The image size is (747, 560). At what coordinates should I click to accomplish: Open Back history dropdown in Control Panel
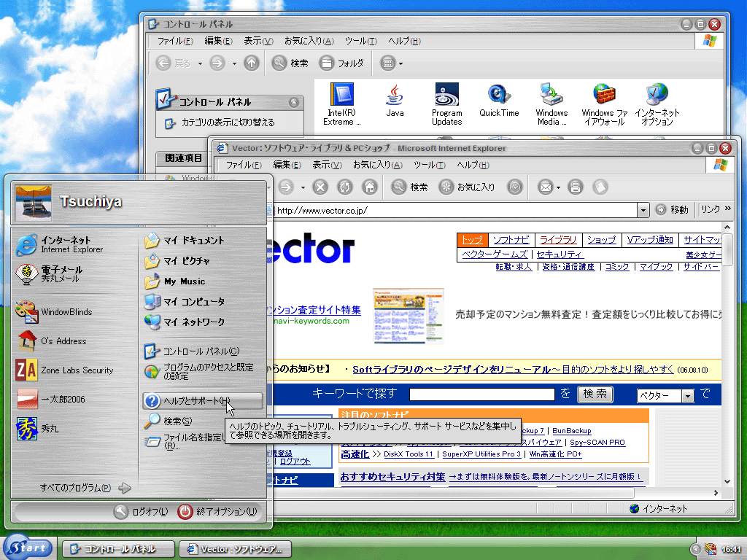(200, 63)
